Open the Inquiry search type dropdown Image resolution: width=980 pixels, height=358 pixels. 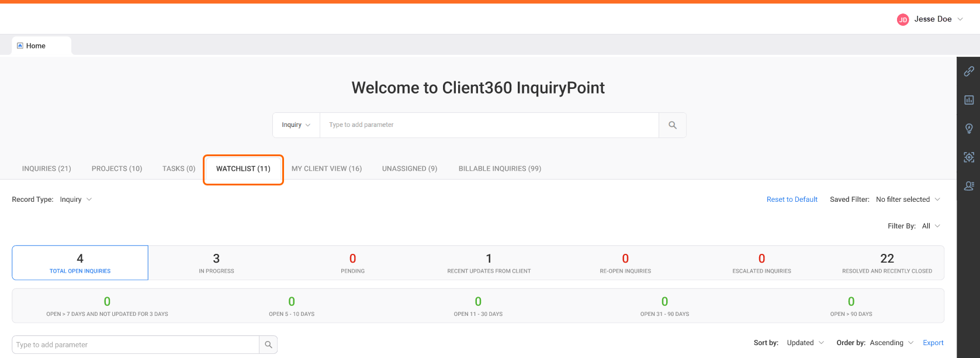[x=296, y=125]
